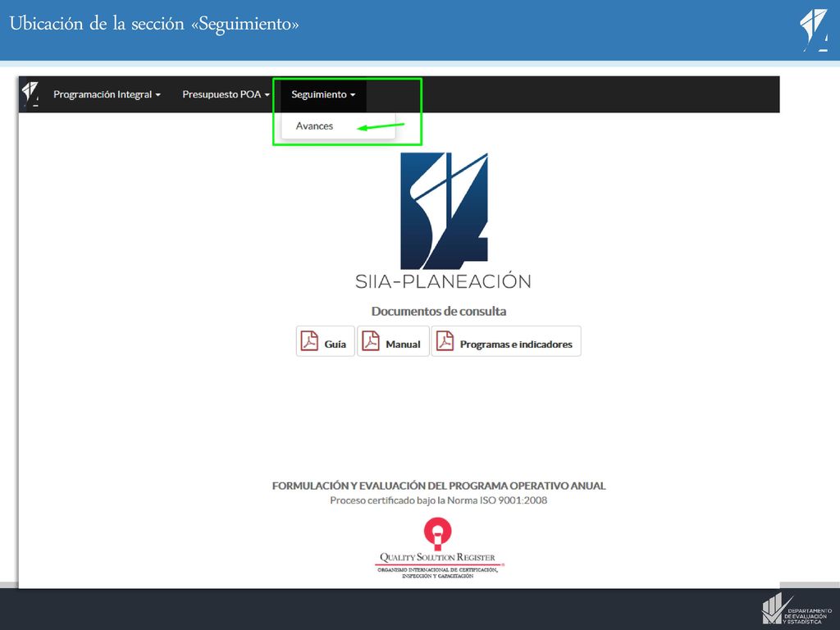Click the slide title 'Ubicación de la sección «Seguimiento»'
Screen dimensions: 840x630
click(154, 24)
